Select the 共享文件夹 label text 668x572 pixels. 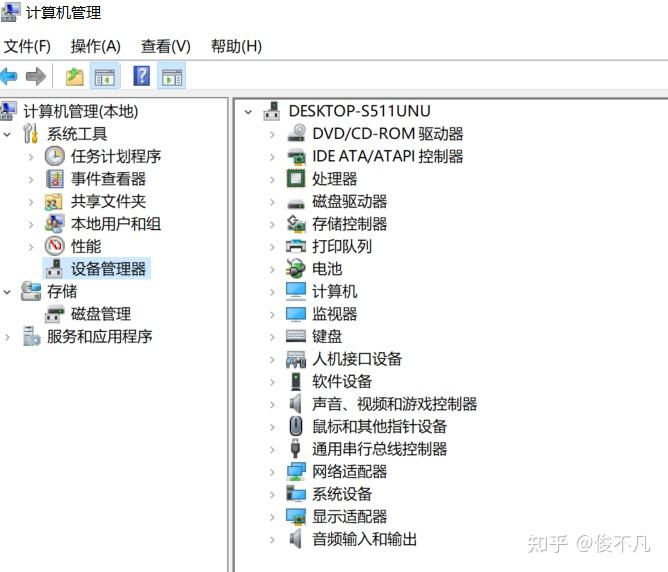(x=108, y=201)
